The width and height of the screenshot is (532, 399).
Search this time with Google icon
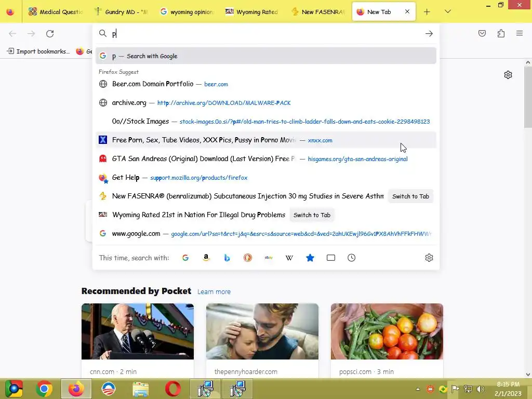click(185, 258)
